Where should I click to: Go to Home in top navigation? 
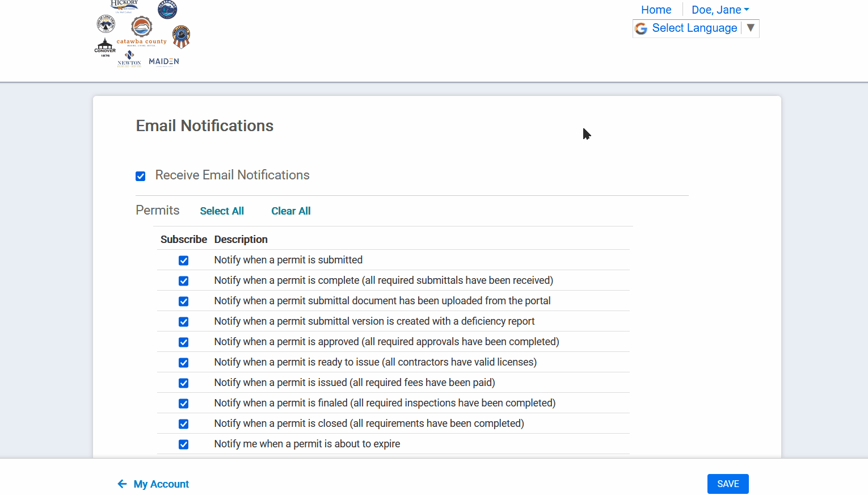pos(656,10)
